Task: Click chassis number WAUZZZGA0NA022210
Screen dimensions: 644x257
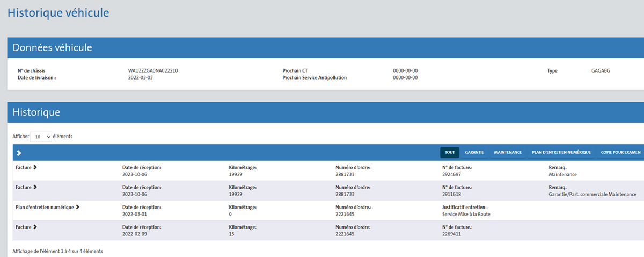Action: click(x=153, y=70)
